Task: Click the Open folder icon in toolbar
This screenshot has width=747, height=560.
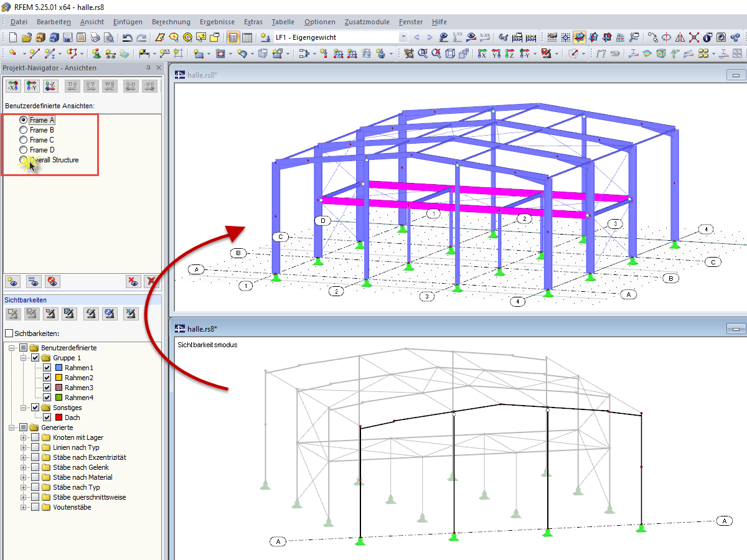Action: pyautogui.click(x=27, y=37)
